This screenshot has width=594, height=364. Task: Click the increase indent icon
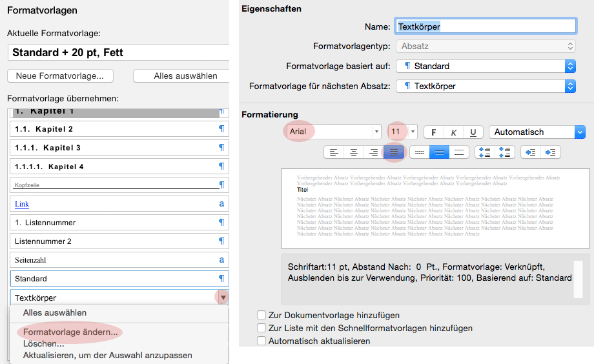pos(551,152)
